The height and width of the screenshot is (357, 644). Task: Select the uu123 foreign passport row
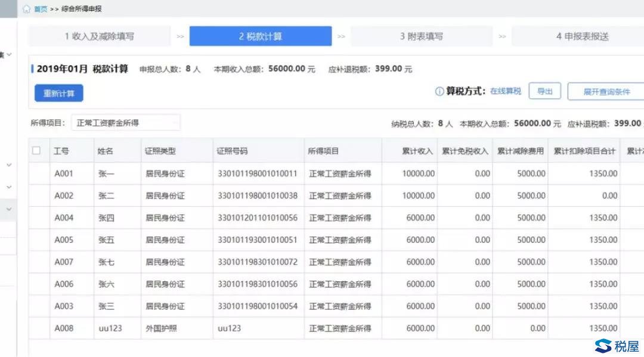click(x=36, y=328)
